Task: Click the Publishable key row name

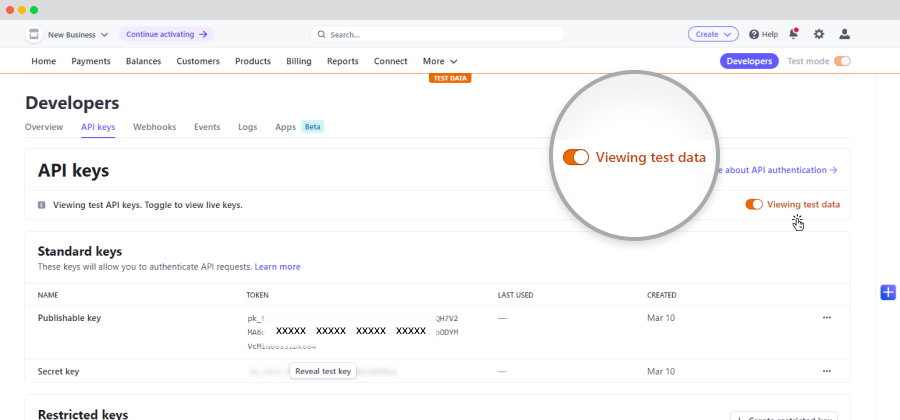Action: coord(69,318)
